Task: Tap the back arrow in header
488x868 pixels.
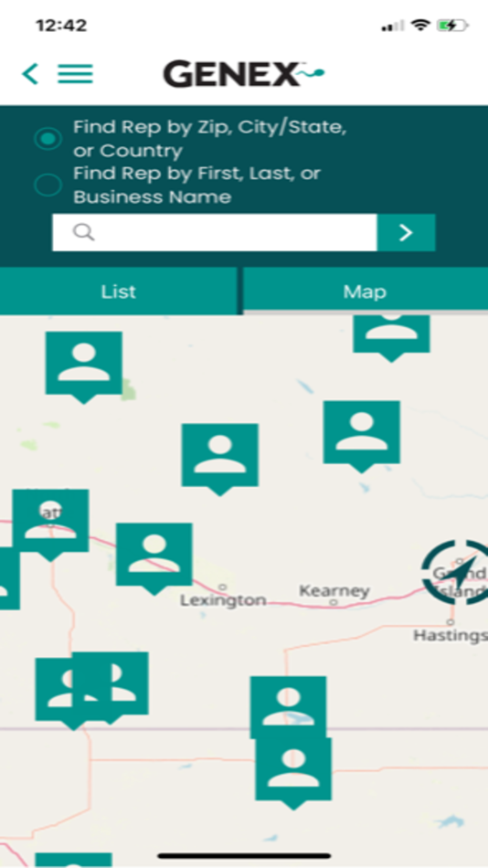Action: 30,73
